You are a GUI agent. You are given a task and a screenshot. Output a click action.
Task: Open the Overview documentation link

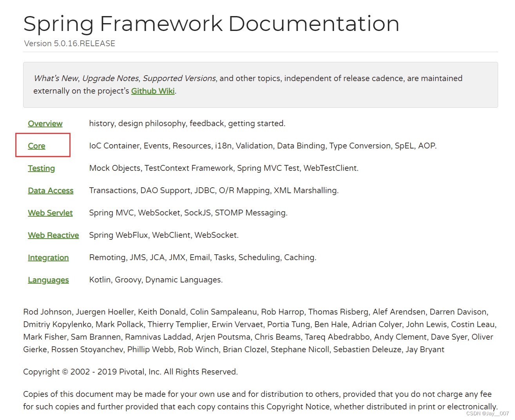[x=45, y=123]
